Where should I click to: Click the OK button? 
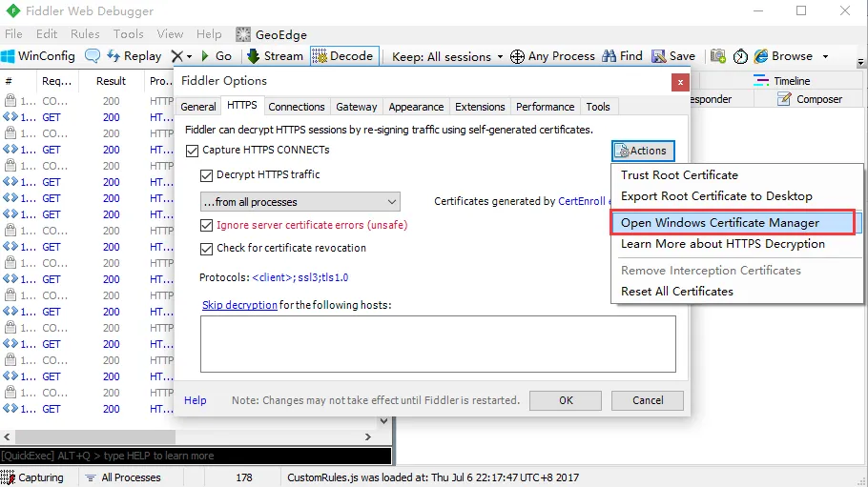click(x=566, y=400)
